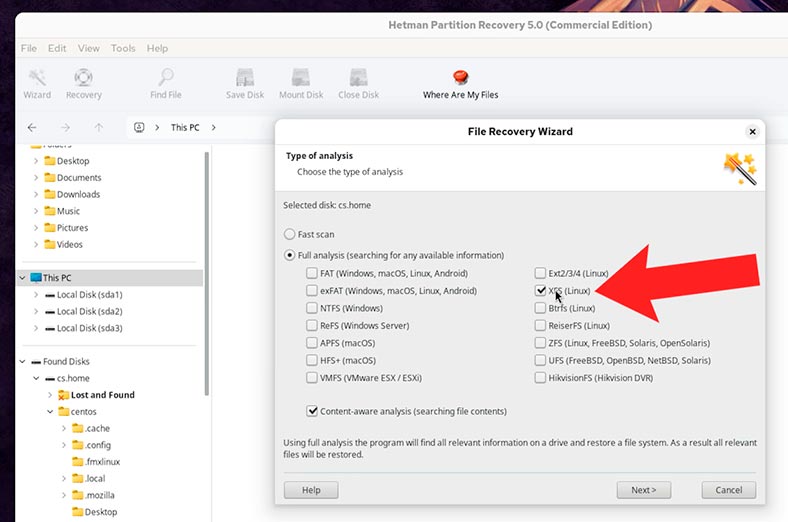The width and height of the screenshot is (788, 522).
Task: Expand the Lost and Found node
Action: click(50, 395)
